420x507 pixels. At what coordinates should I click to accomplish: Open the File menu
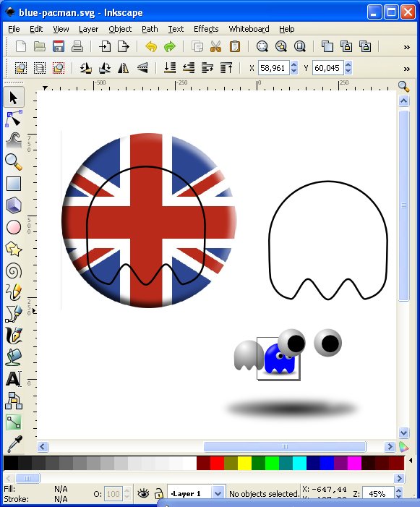point(14,29)
